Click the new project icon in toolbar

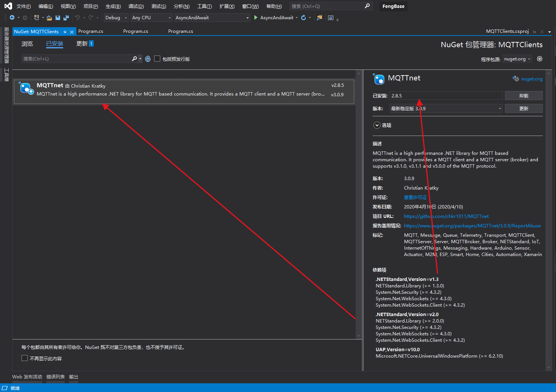(36, 18)
